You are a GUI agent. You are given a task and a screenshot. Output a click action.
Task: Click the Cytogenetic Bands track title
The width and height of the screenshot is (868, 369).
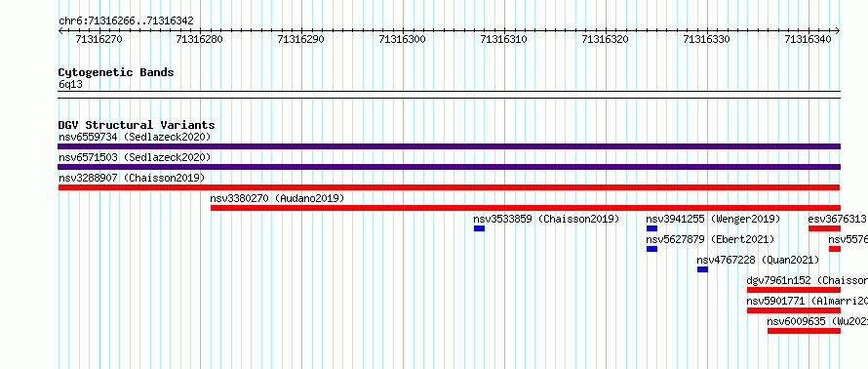pyautogui.click(x=116, y=72)
